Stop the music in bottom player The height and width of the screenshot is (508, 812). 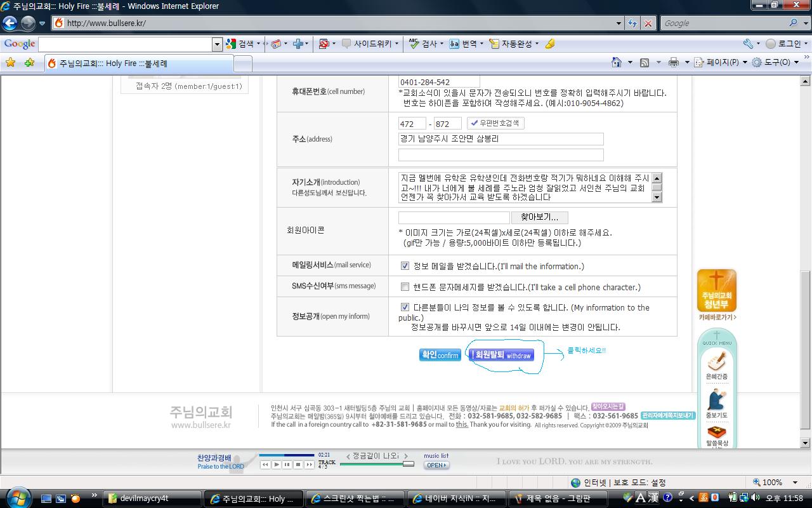298,465
